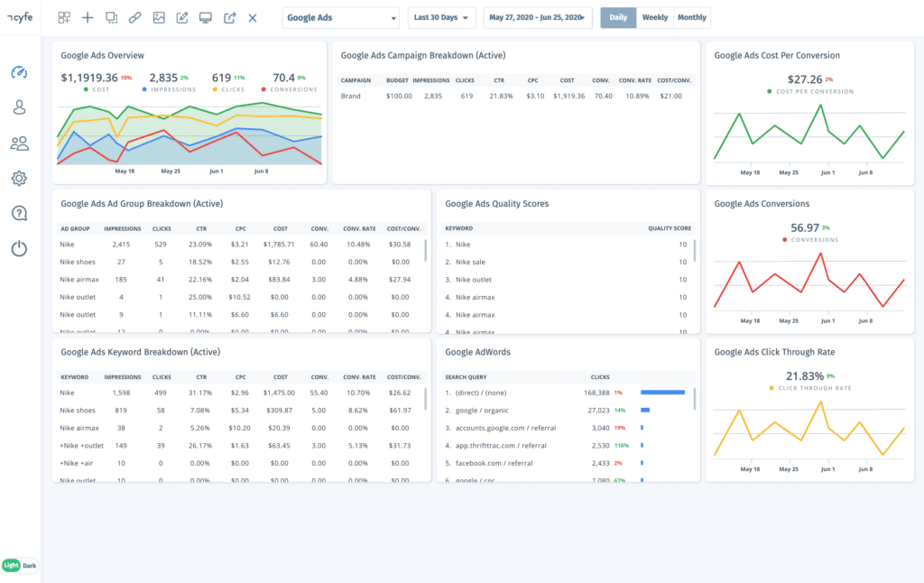
Task: Click the duplicate dashboard icon
Action: pyautogui.click(x=111, y=18)
